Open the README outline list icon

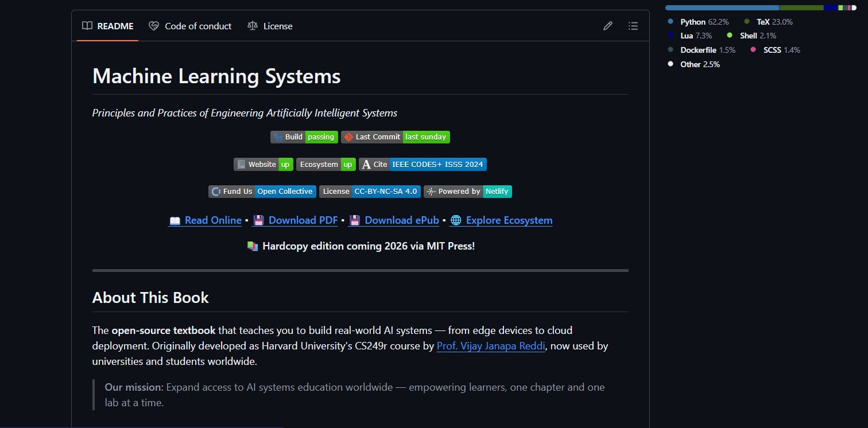coord(633,26)
